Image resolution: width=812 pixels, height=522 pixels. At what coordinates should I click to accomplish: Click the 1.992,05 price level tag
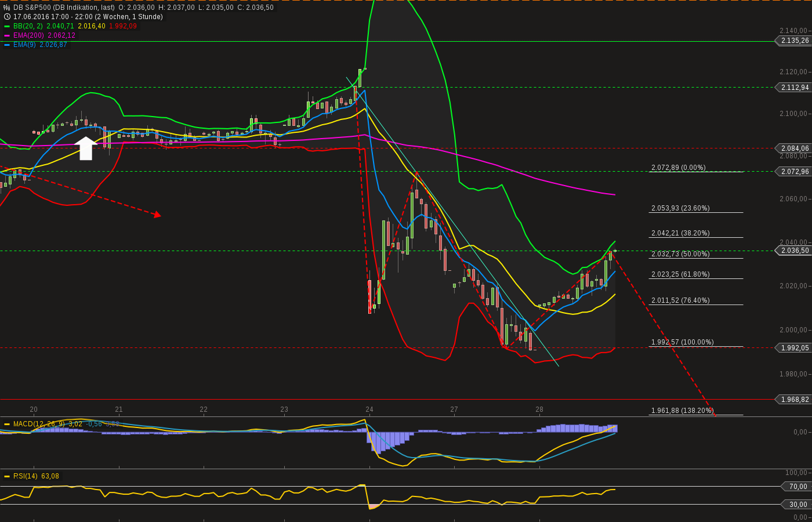(793, 348)
